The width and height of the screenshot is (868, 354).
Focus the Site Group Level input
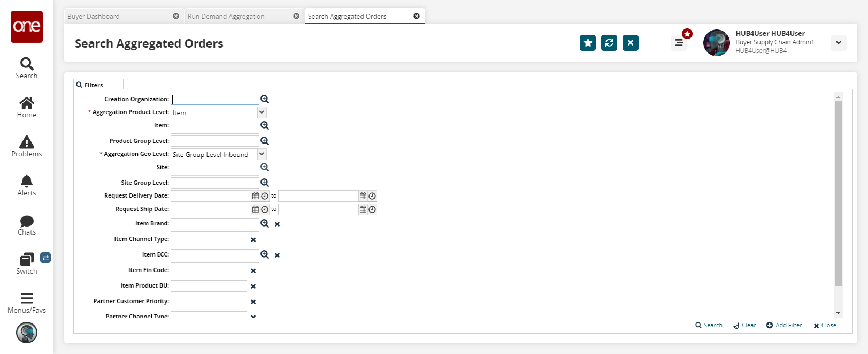point(215,183)
